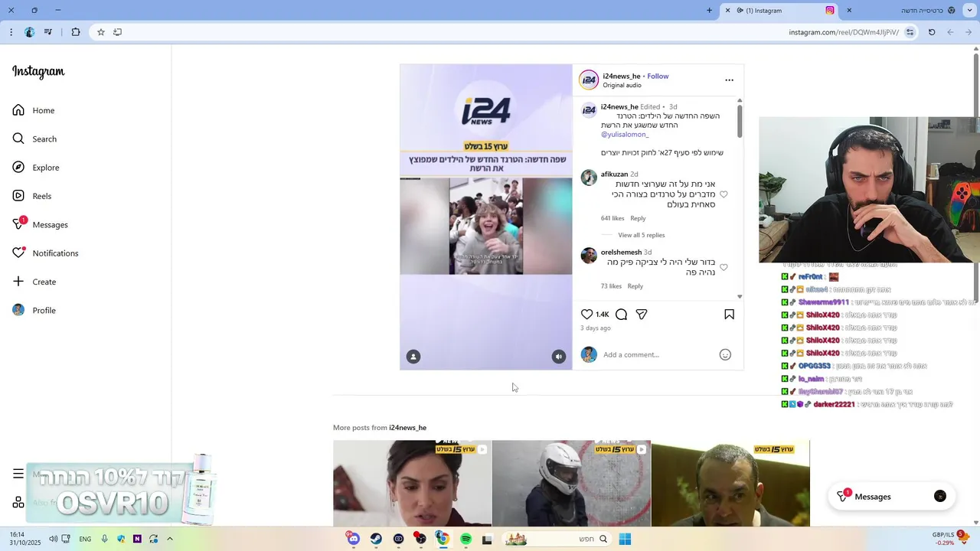The height and width of the screenshot is (551, 980).
Task: Open the tab search dropdown arrow
Action: coord(970,11)
